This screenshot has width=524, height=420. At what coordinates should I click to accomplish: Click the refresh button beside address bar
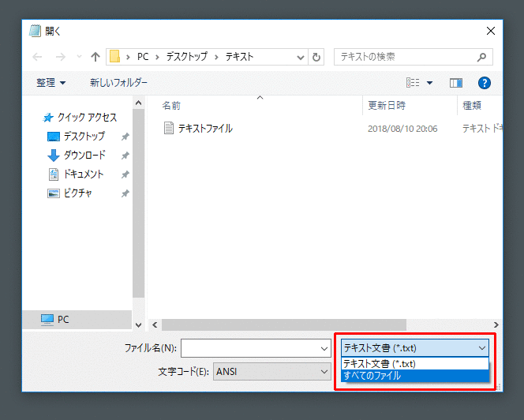317,57
